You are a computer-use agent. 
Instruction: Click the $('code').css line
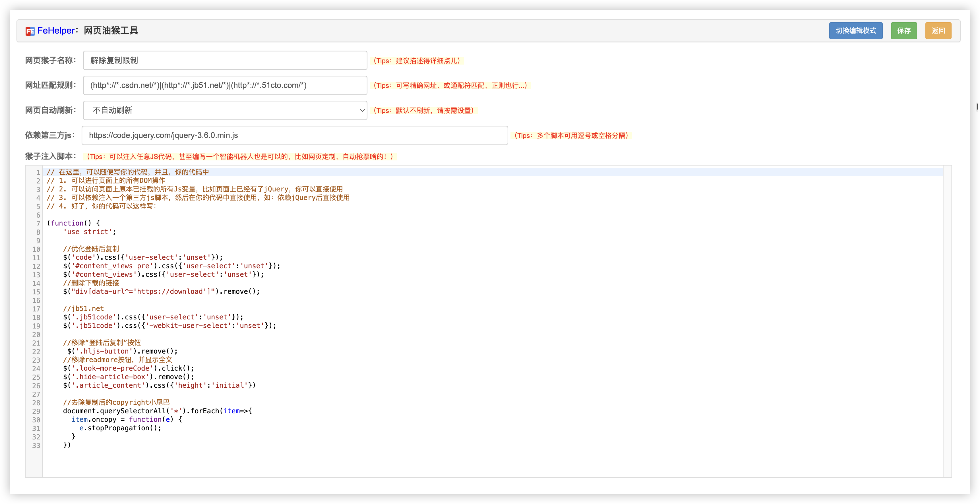(x=143, y=257)
